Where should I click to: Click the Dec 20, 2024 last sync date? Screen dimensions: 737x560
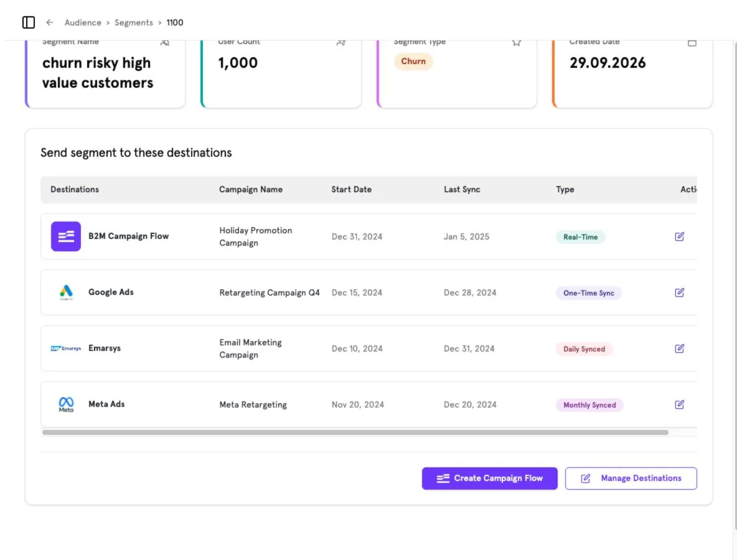(470, 404)
